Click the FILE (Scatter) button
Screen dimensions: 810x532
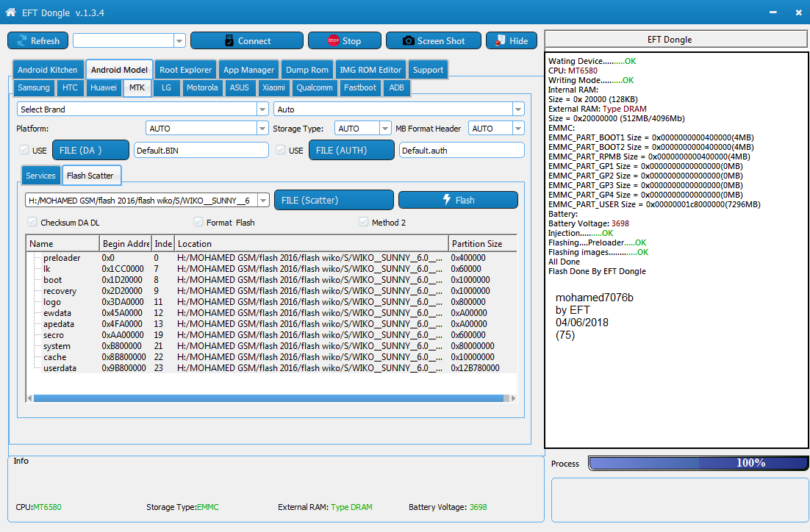(334, 200)
